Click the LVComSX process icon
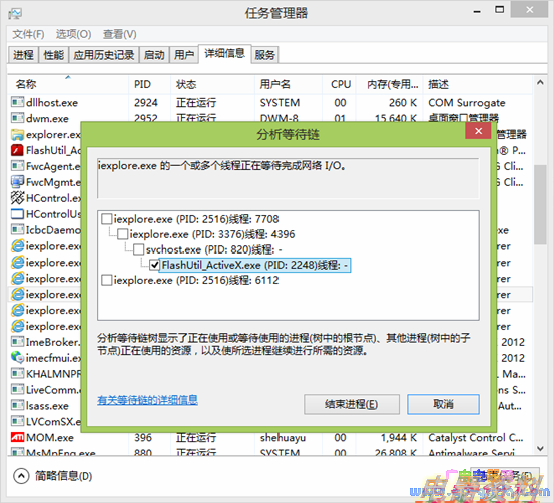This screenshot has width=554, height=503. tap(17, 421)
